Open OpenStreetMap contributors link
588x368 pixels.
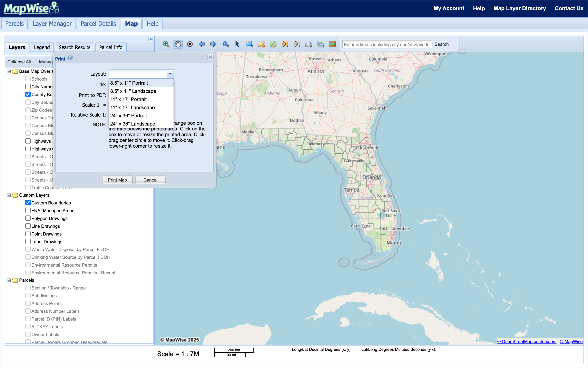pos(527,341)
